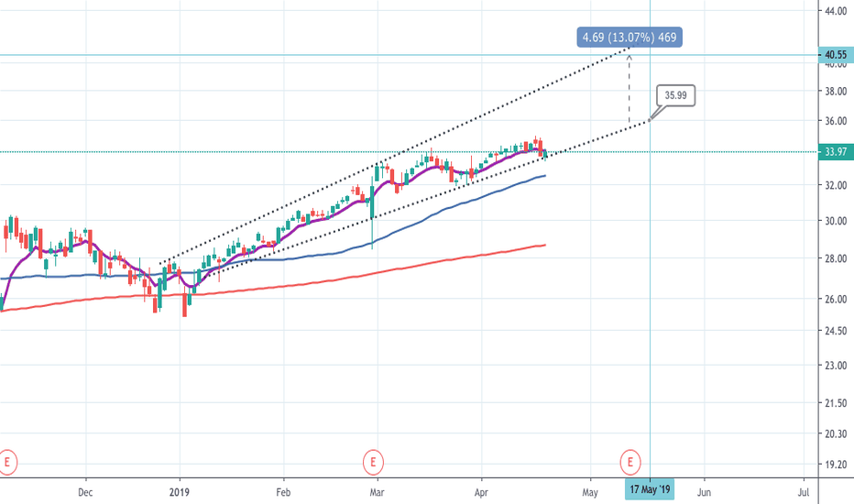854x504 pixels.
Task: Click the 30.00 price axis value
Action: 836,221
